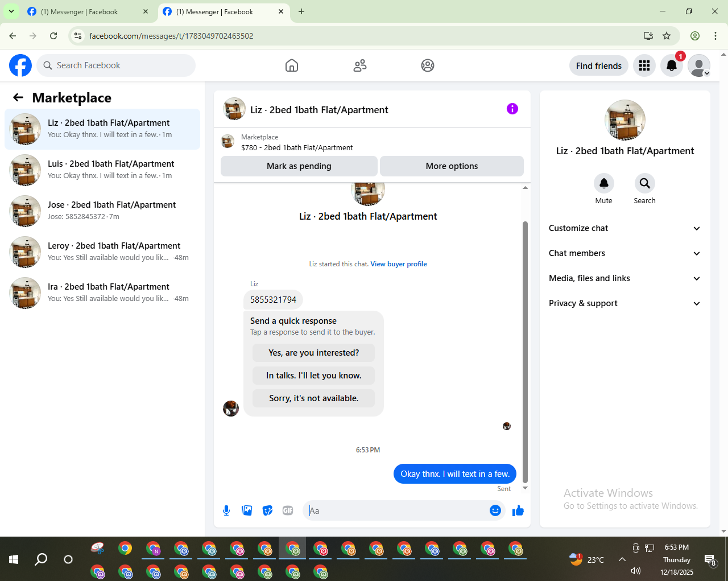Open the Ira conversation in the list
728x581 pixels.
pos(102,293)
